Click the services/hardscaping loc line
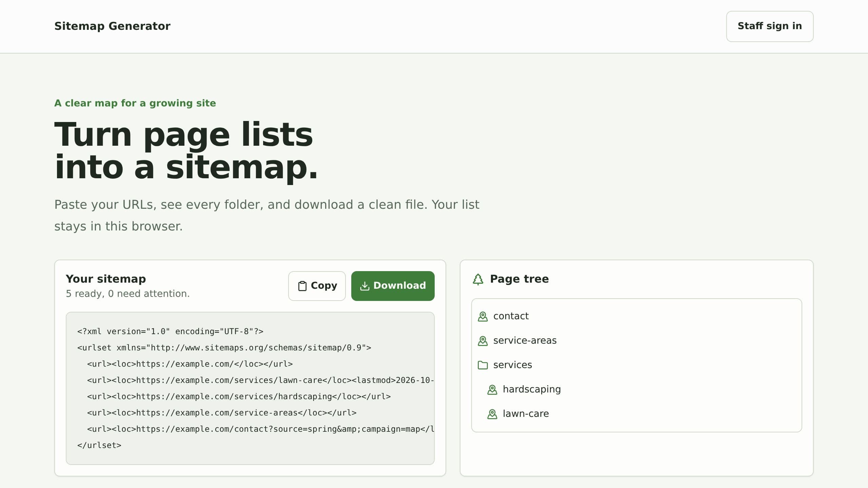The image size is (868, 488). (x=239, y=396)
